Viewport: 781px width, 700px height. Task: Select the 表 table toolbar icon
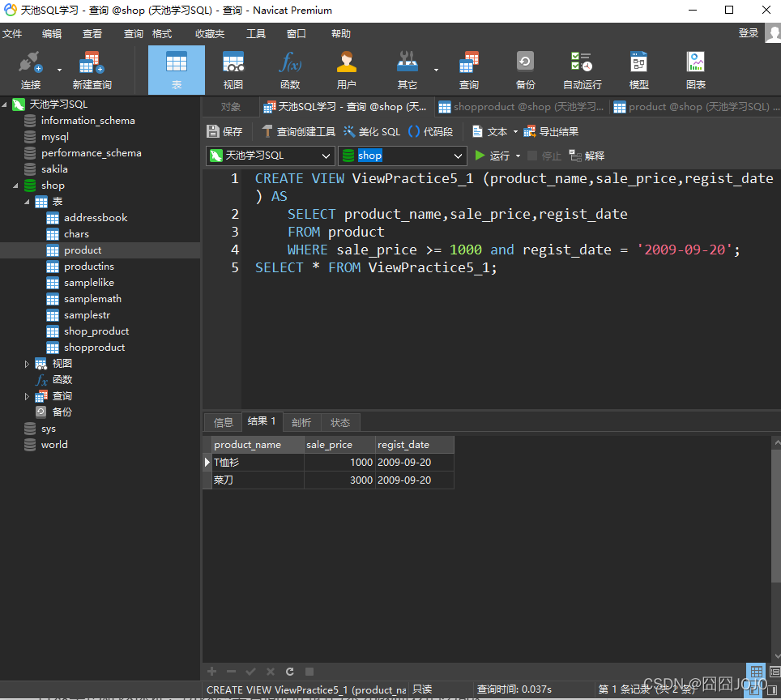point(177,70)
